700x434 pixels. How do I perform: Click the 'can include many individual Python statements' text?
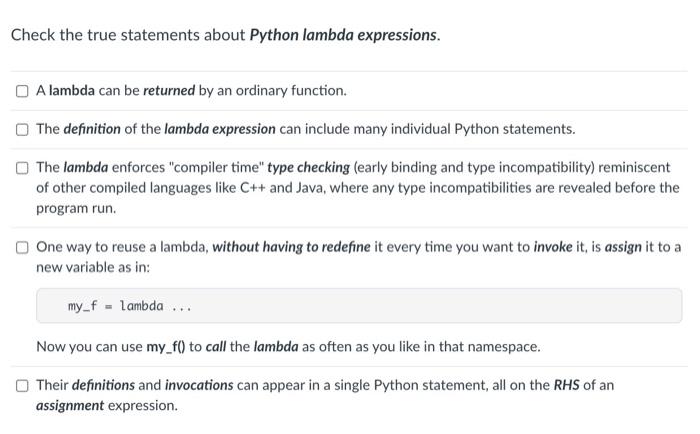tap(427, 129)
